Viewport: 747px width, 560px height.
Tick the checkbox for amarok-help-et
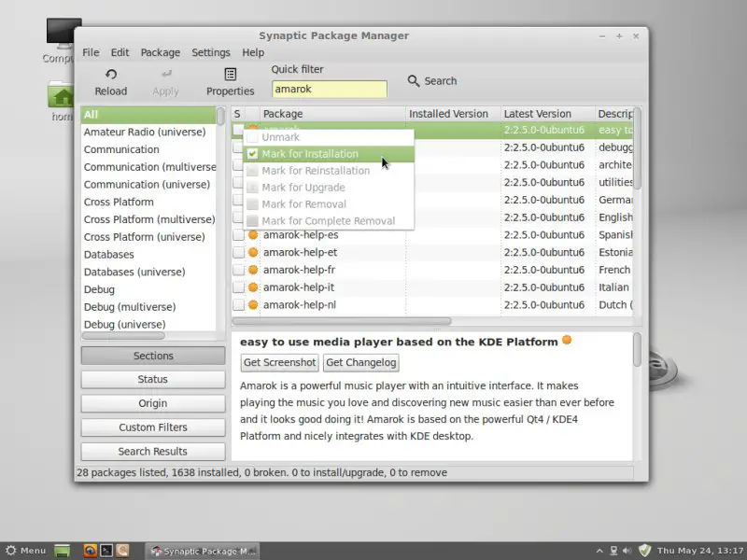238,252
